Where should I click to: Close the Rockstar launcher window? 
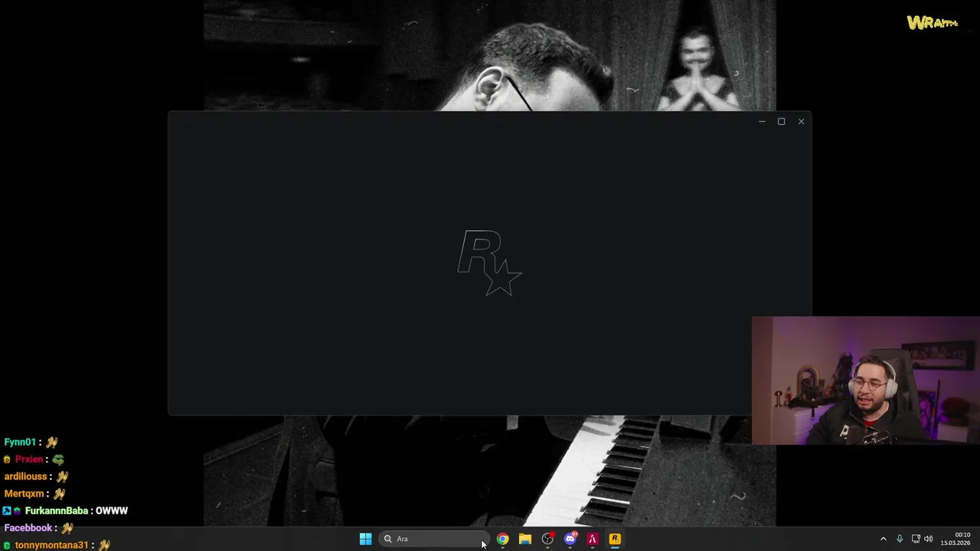click(x=801, y=121)
